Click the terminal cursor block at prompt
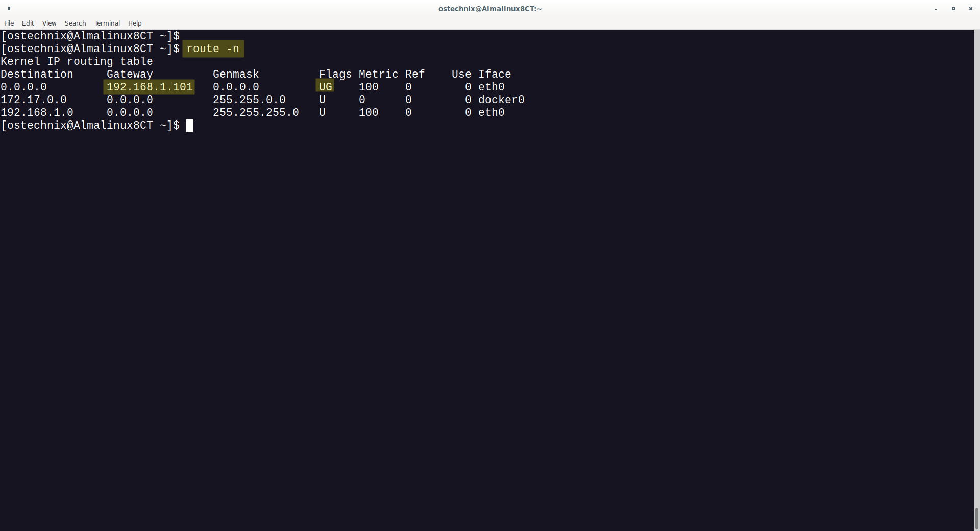Image resolution: width=980 pixels, height=531 pixels. (189, 126)
